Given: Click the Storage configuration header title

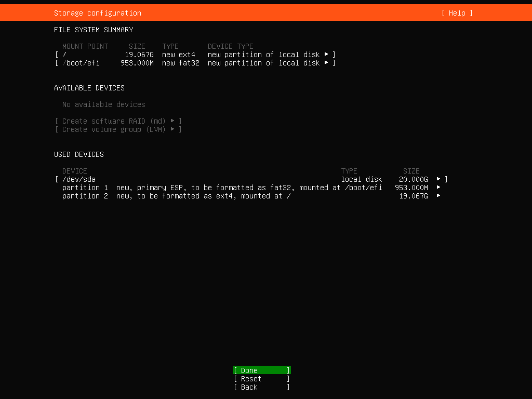Looking at the screenshot, I should coord(98,13).
